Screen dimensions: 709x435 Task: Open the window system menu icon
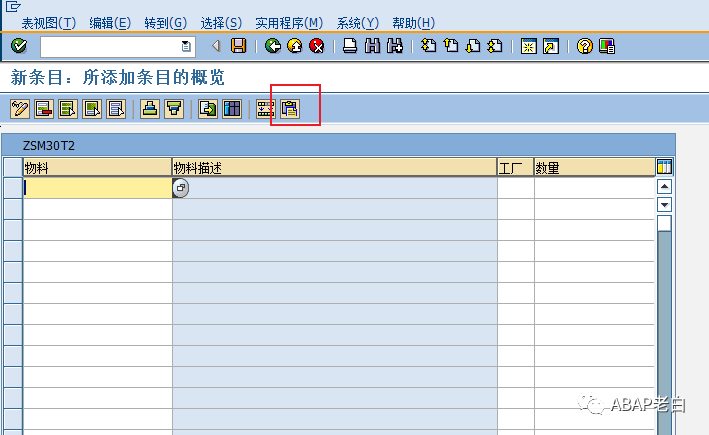[x=13, y=6]
